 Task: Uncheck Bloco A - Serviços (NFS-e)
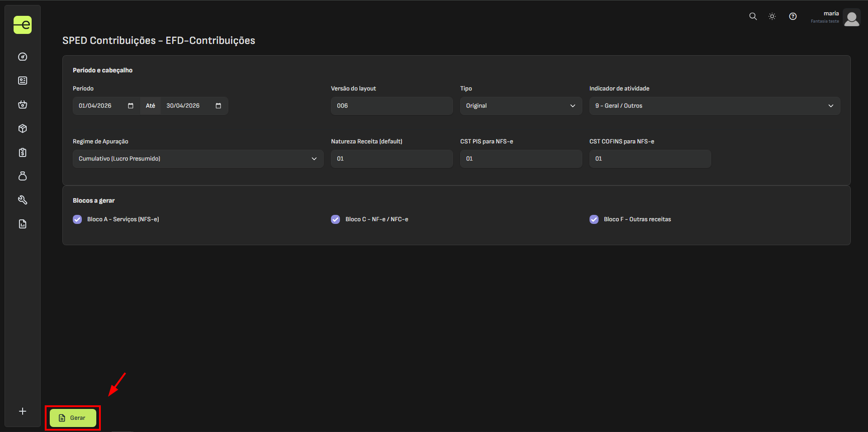coord(77,219)
